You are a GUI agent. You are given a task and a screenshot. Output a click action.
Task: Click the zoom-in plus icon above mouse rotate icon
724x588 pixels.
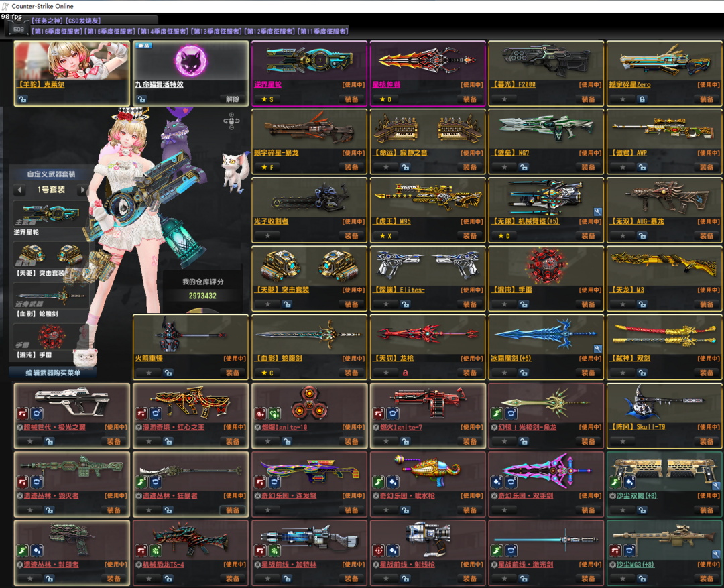(x=231, y=115)
